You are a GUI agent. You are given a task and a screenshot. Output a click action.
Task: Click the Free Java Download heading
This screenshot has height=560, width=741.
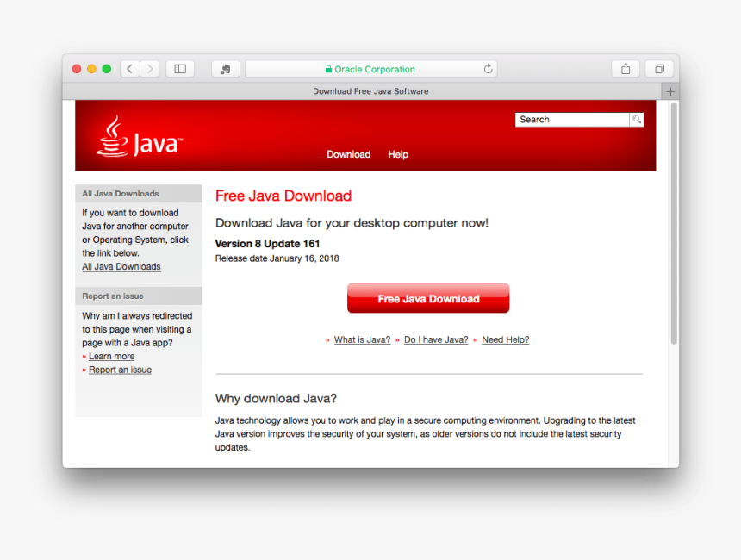[x=283, y=196]
